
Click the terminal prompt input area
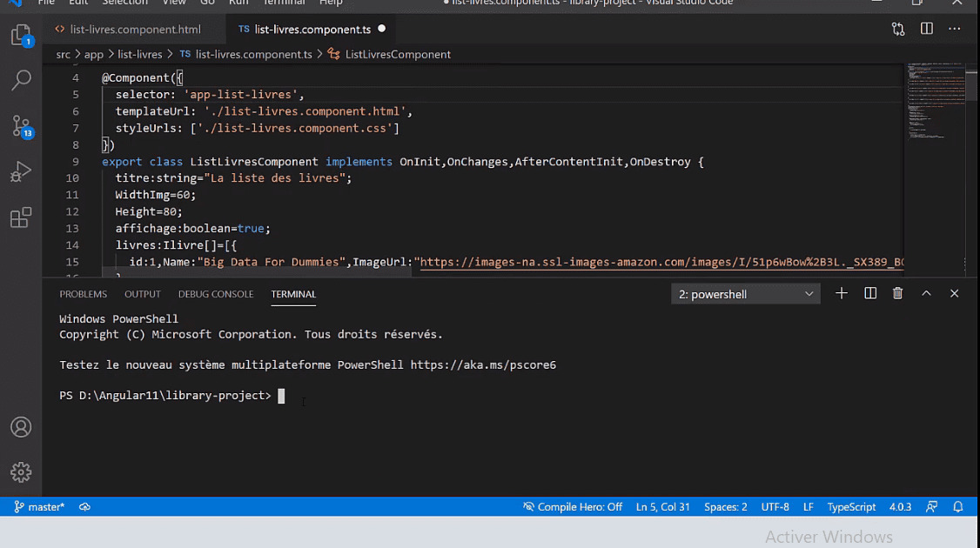(x=280, y=396)
